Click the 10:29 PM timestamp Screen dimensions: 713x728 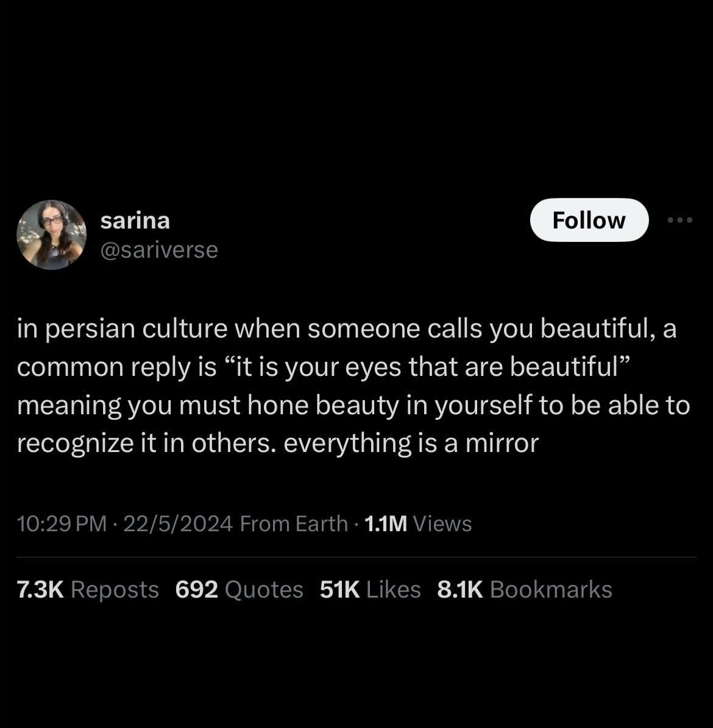62,524
